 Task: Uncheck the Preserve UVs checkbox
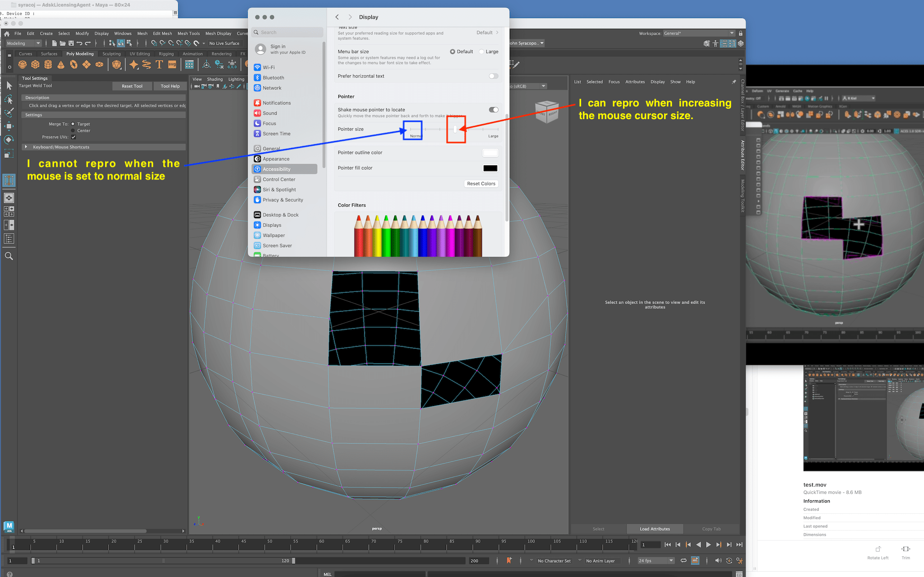[74, 137]
